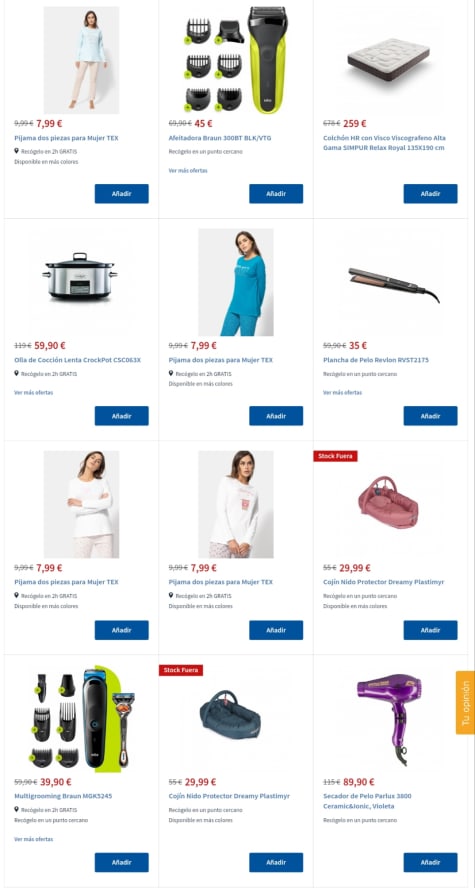Open the orange 'Tu opinión' feedback tab

pyautogui.click(x=465, y=703)
